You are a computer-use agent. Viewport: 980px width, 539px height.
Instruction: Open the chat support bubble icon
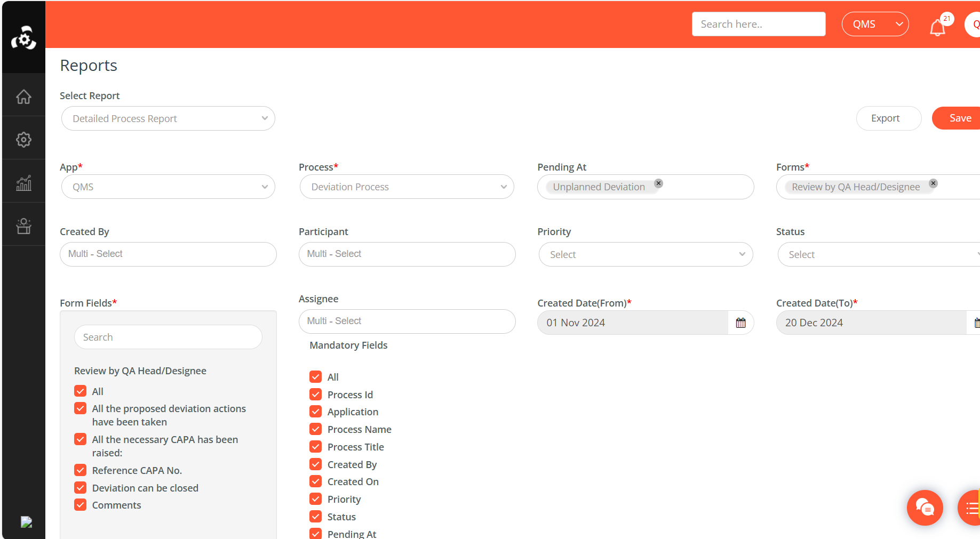(x=925, y=508)
